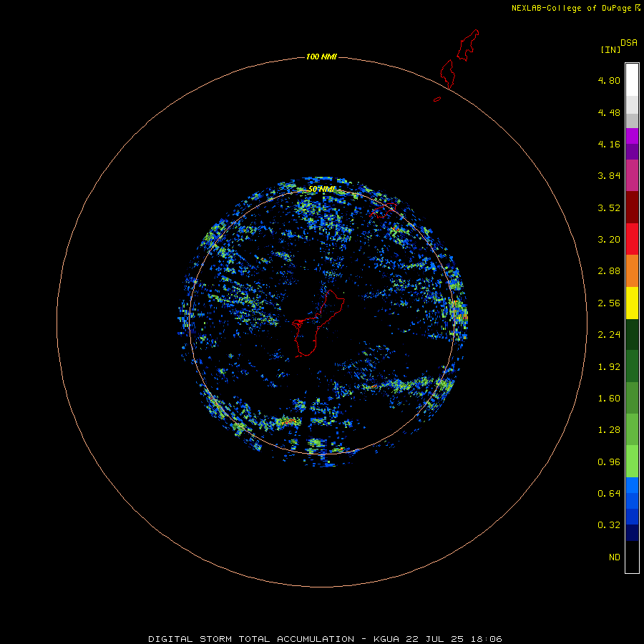Select the white top swatch of legend

632,80
